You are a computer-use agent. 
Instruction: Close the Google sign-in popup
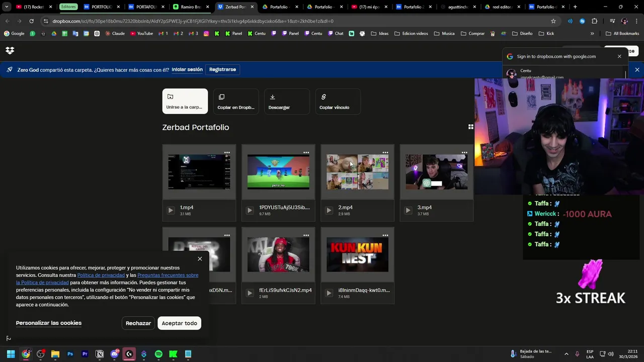point(619,56)
